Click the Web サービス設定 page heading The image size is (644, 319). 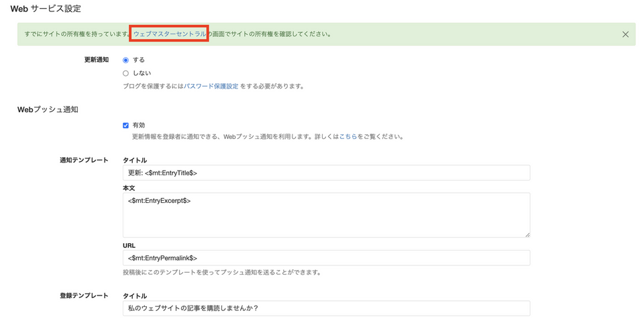[46, 9]
